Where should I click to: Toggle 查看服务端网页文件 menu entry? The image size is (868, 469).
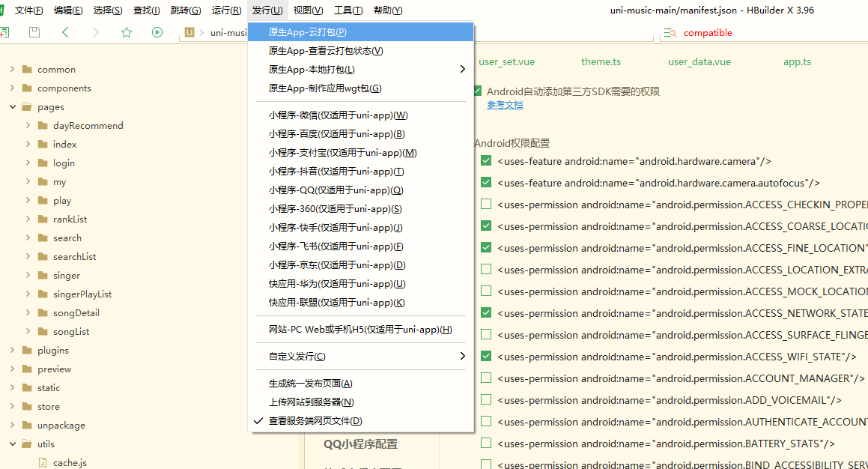tap(361, 421)
